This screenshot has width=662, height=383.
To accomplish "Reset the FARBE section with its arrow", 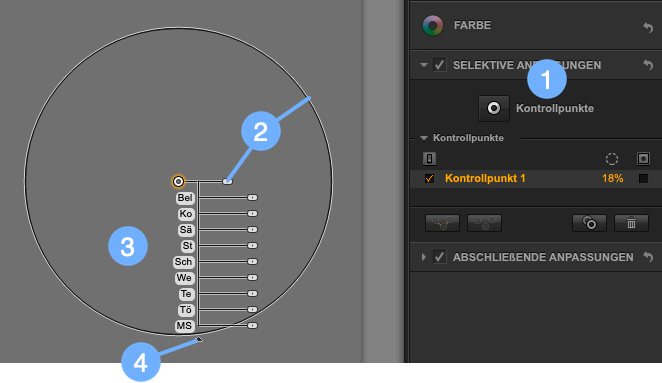I will 648,28.
